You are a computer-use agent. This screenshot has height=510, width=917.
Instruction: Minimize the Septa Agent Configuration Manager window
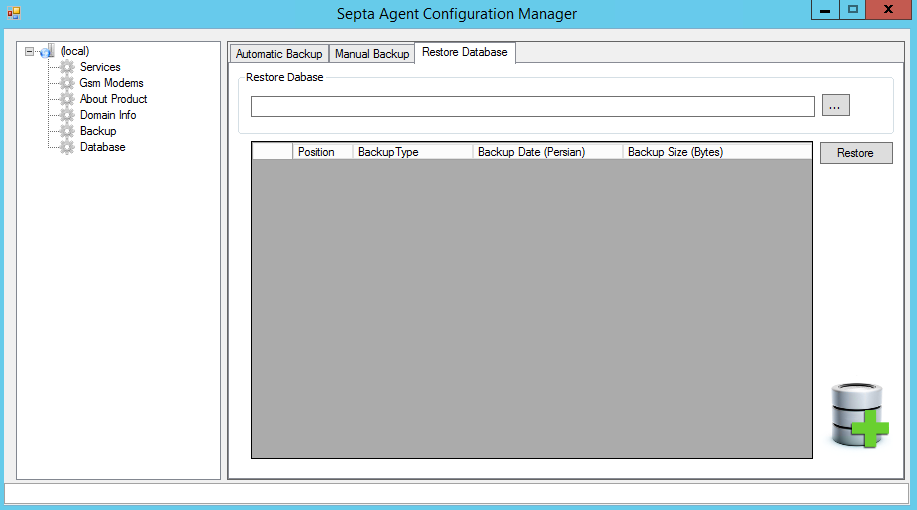tap(825, 10)
